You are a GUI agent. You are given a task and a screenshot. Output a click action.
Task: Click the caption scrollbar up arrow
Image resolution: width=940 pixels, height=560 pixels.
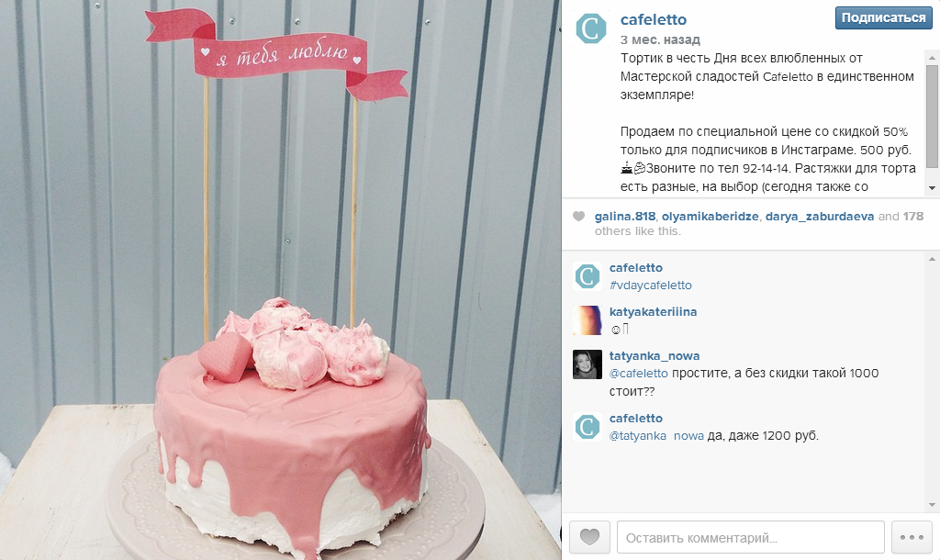pyautogui.click(x=933, y=58)
